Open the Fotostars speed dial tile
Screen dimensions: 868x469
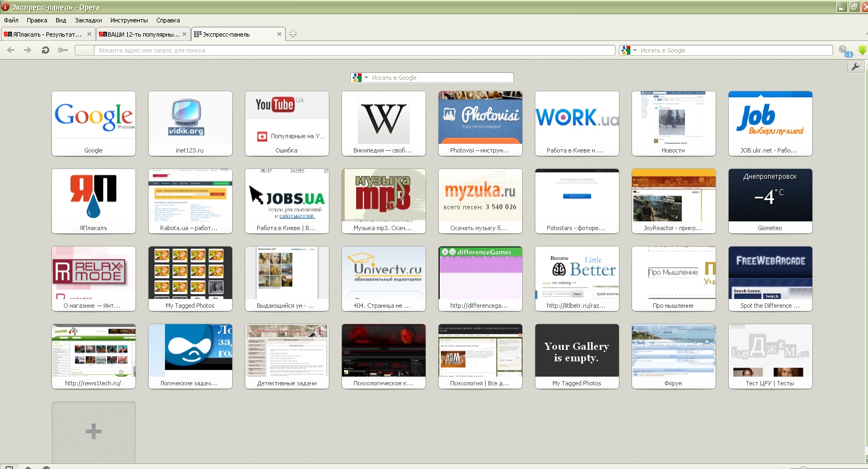pos(577,201)
